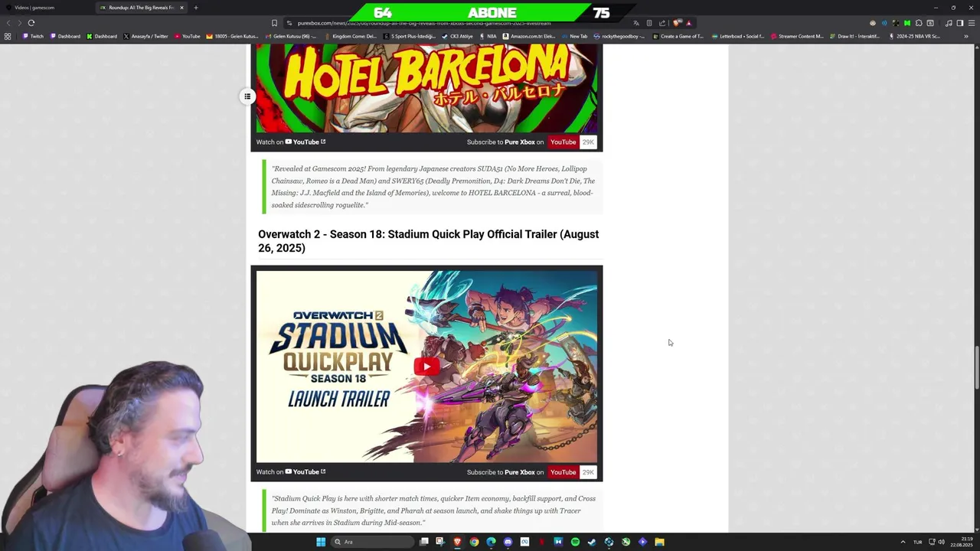
Task: Open the 2024-25 NBA VR bookmark
Action: point(914,36)
